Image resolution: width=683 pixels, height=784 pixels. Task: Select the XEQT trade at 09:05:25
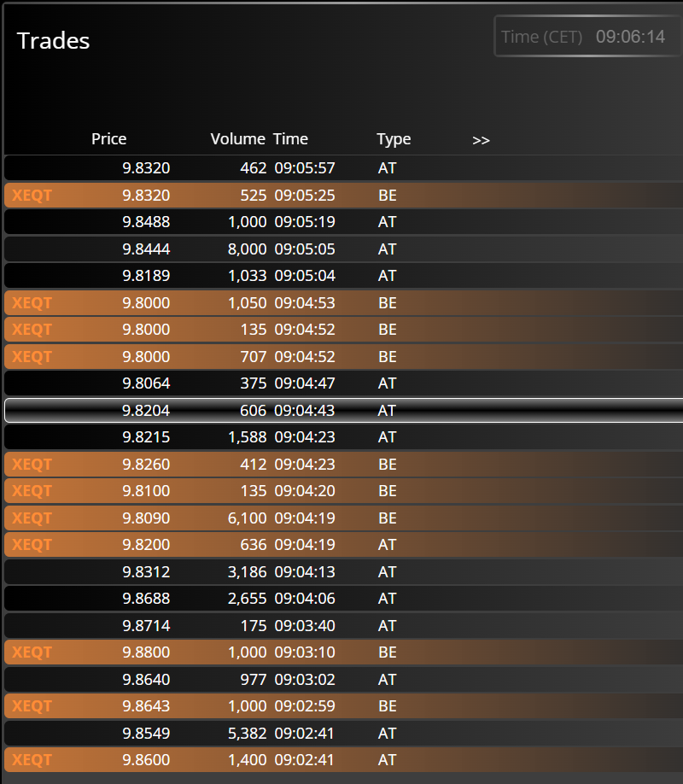[343, 195]
